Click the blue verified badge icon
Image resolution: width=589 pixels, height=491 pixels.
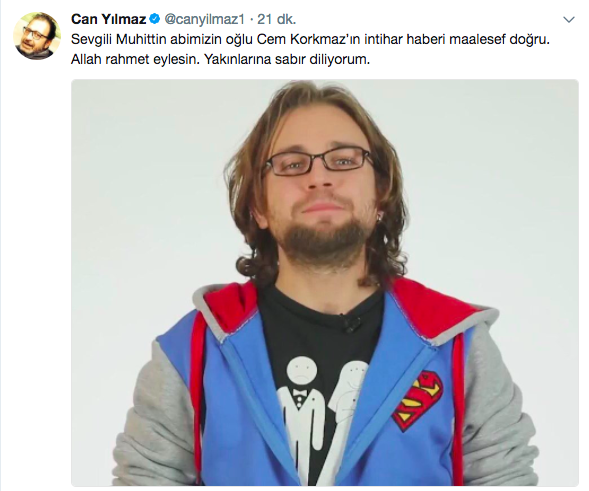155,19
